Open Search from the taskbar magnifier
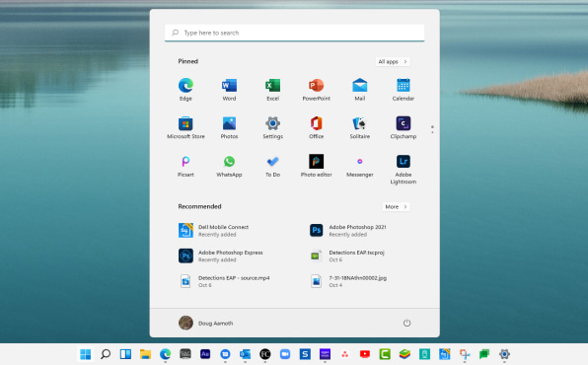This screenshot has height=365, width=588. [106, 354]
